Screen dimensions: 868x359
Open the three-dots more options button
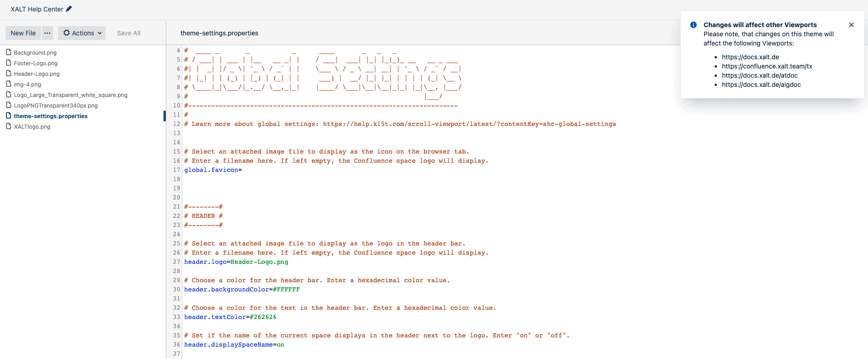pyautogui.click(x=47, y=33)
